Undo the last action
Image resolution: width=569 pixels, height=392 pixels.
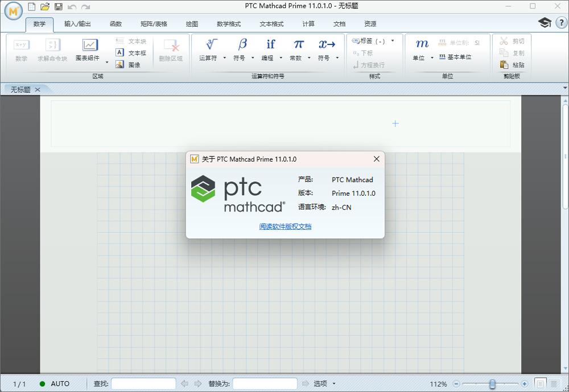pyautogui.click(x=72, y=6)
